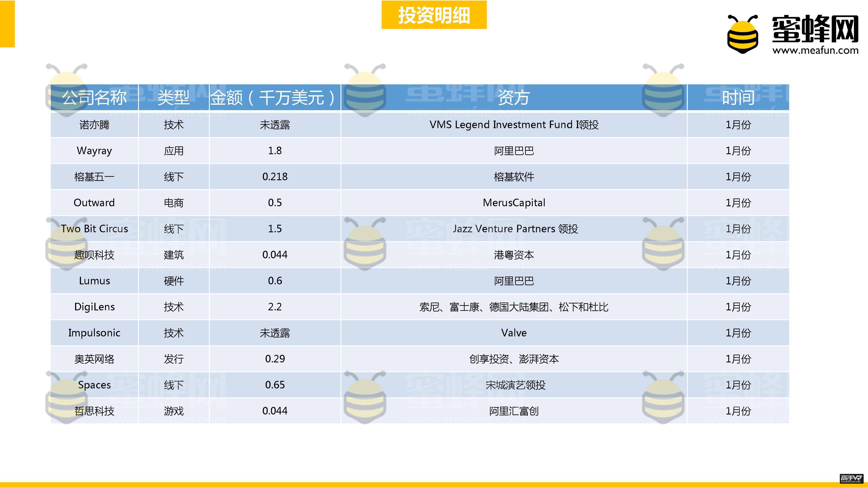Click the 游戏 type cell
The image size is (868, 488).
pyautogui.click(x=174, y=411)
